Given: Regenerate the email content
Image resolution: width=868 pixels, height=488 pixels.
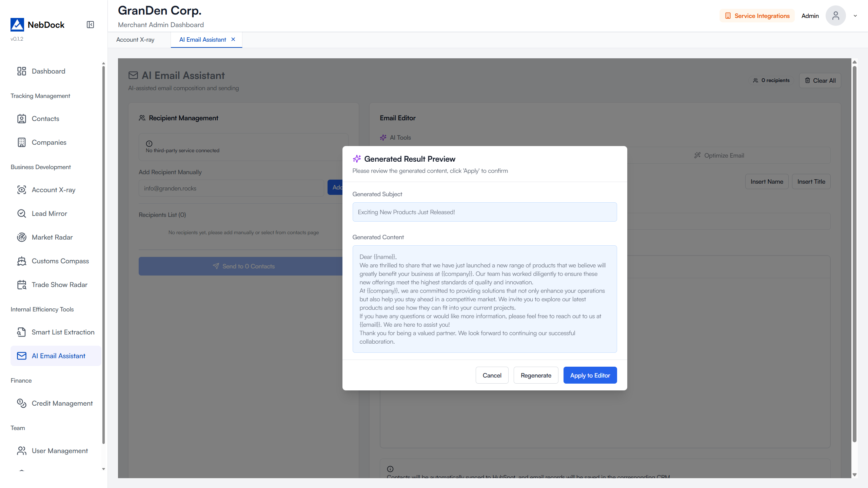Looking at the screenshot, I should [536, 375].
